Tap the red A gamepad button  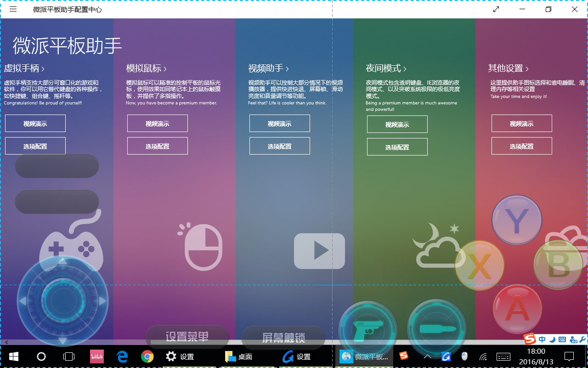tap(517, 309)
